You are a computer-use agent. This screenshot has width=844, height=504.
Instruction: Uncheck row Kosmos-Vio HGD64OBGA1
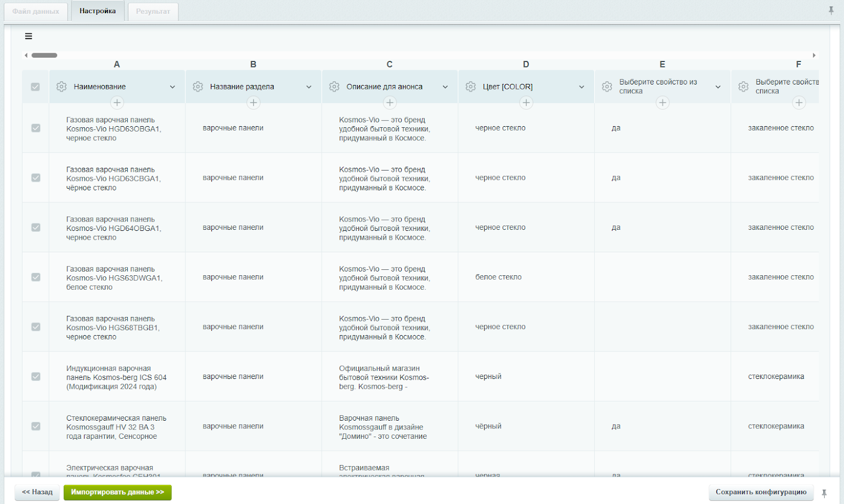(36, 228)
